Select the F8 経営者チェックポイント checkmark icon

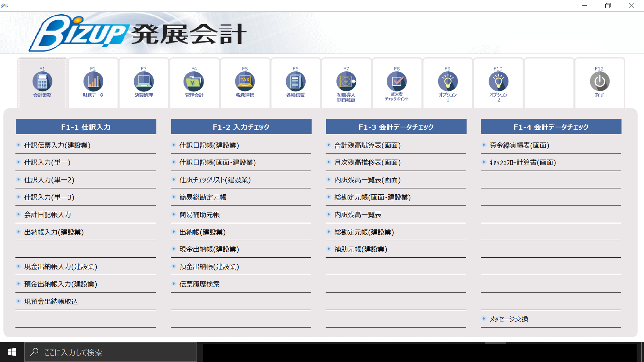(397, 82)
